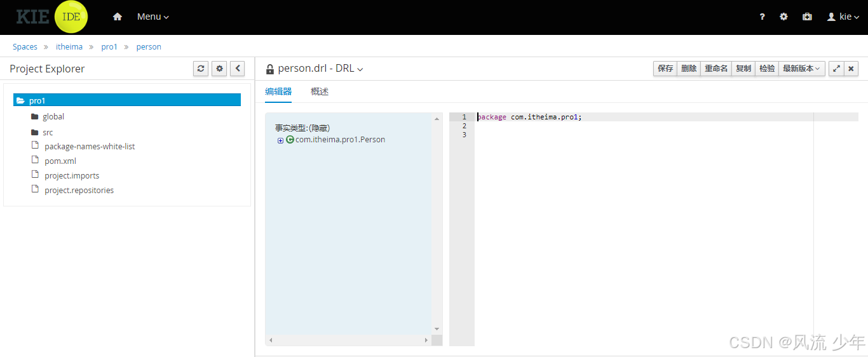Click the 检验 validate button
The height and width of the screenshot is (357, 868).
(767, 69)
